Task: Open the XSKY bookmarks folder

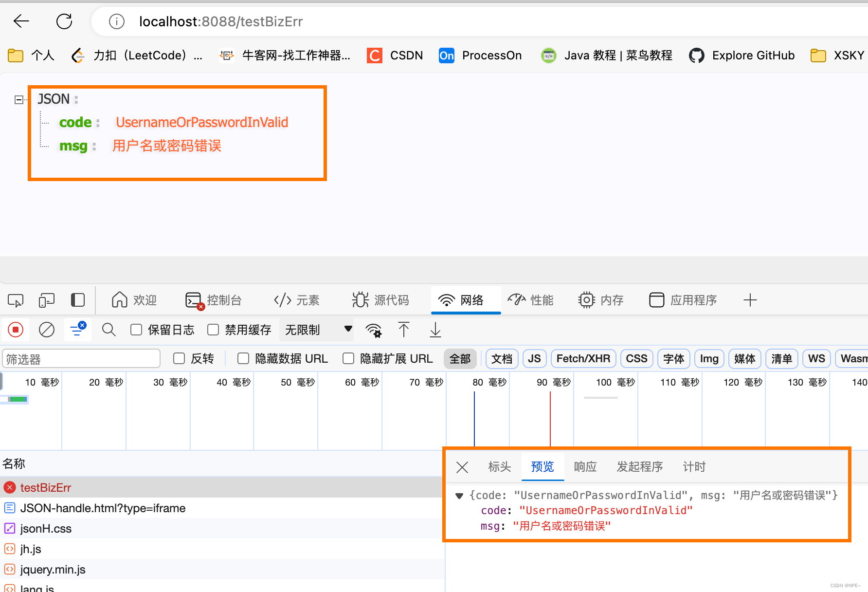Action: 837,55
